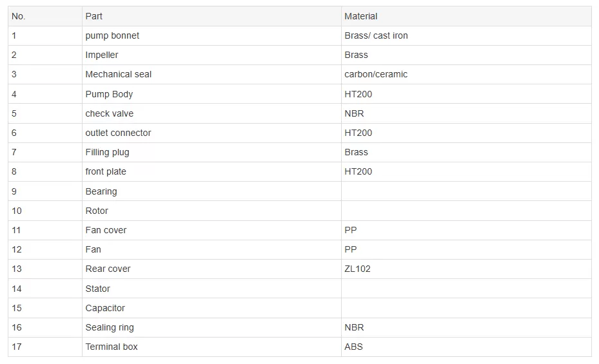Image resolution: width=599 pixels, height=364 pixels.
Task: Click the "front plate" part cell
Action: pos(106,171)
